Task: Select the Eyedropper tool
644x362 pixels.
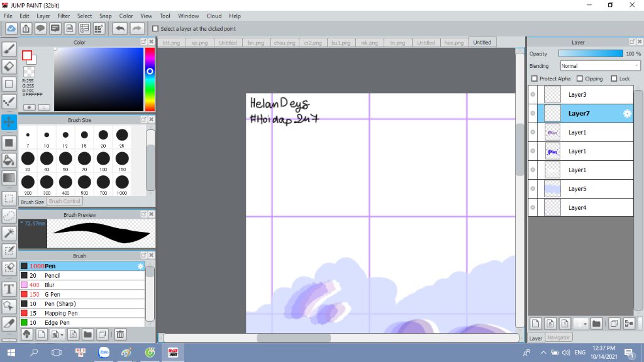Action: tap(9, 324)
